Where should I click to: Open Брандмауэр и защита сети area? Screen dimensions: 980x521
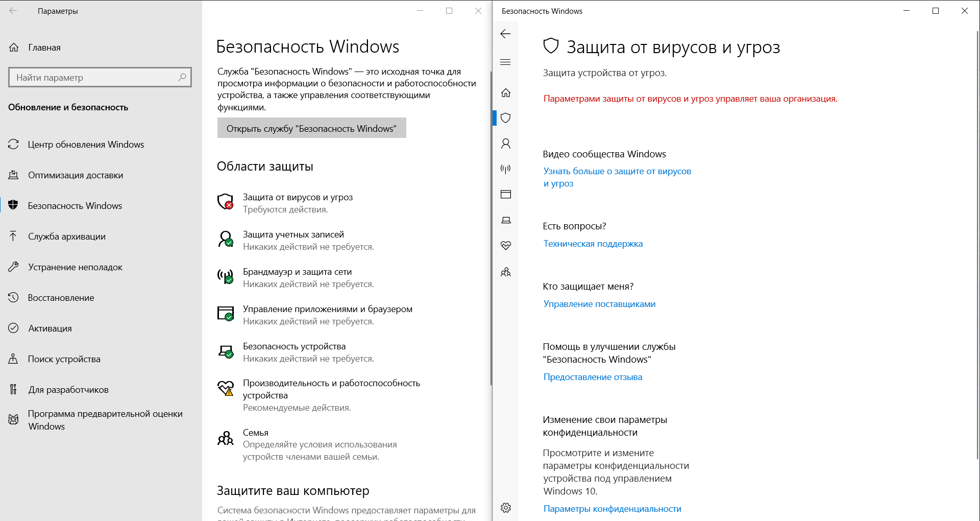[x=308, y=277]
